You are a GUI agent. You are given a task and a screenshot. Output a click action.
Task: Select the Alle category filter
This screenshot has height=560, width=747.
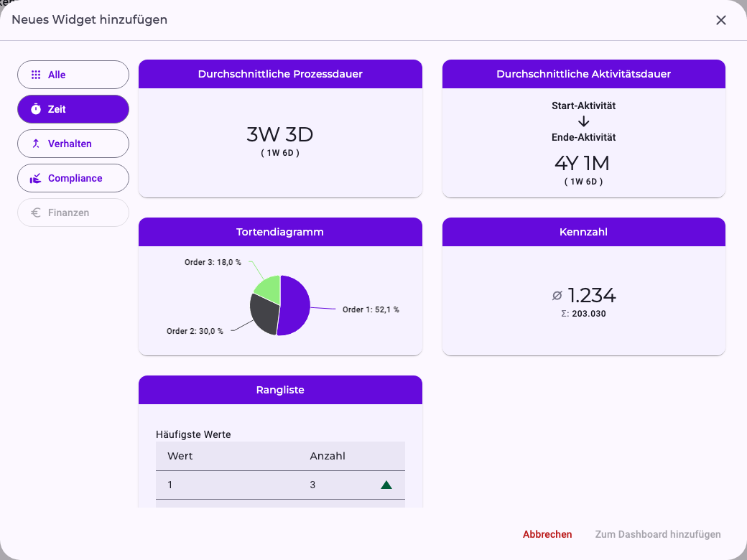coord(73,75)
